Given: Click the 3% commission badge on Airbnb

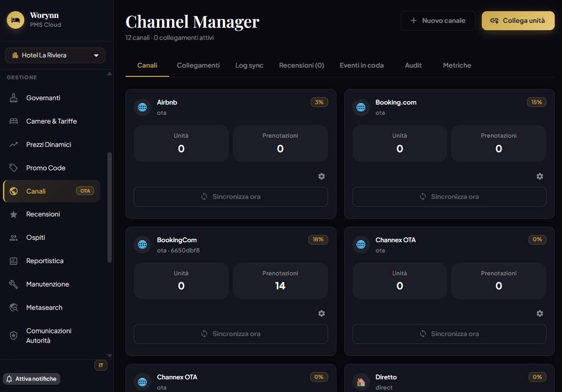Looking at the screenshot, I should click(319, 102).
